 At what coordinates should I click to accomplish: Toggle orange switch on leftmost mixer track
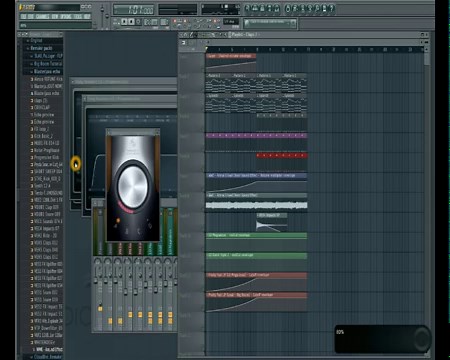(100, 309)
